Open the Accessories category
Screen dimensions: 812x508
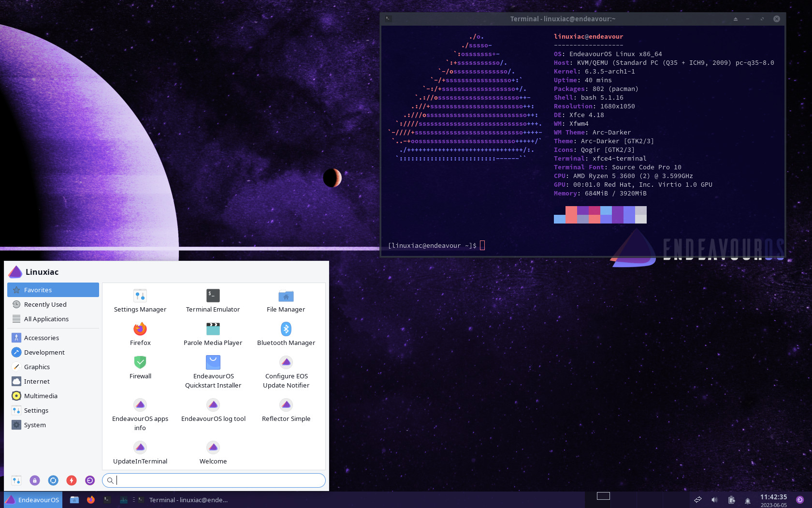pyautogui.click(x=53, y=338)
